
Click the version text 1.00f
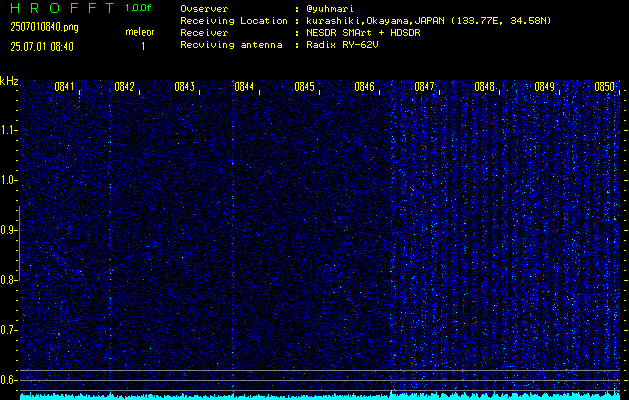[x=138, y=8]
